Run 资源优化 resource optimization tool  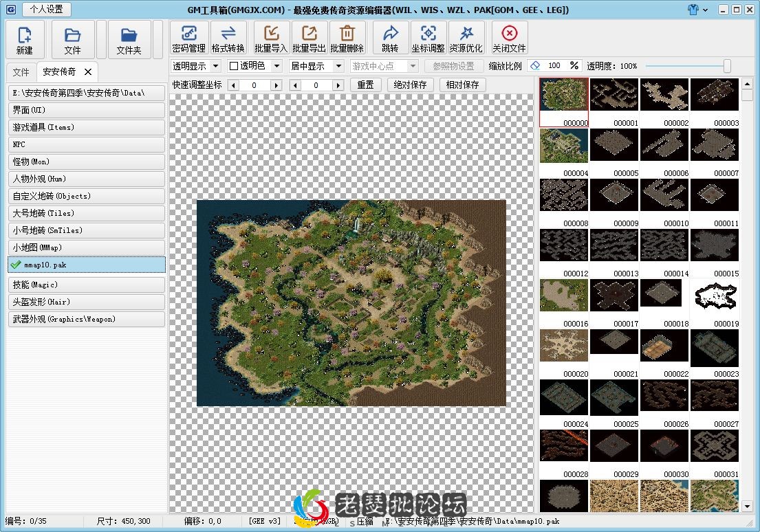pos(466,38)
